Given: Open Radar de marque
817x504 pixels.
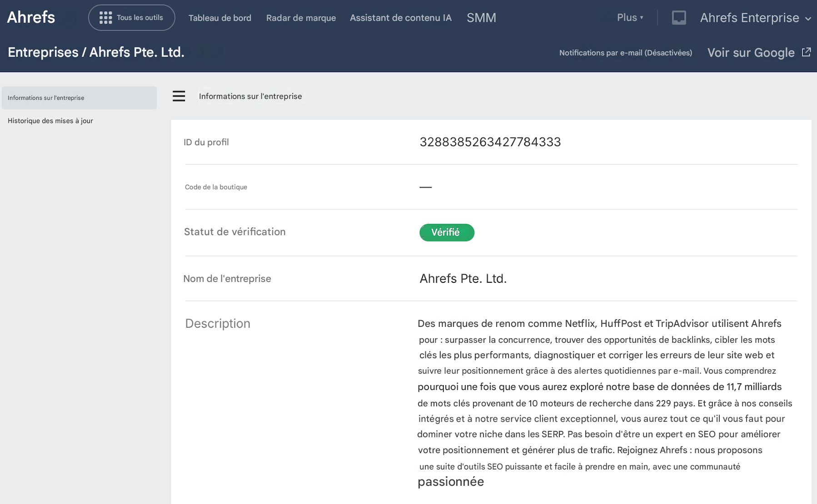Looking at the screenshot, I should coord(301,18).
